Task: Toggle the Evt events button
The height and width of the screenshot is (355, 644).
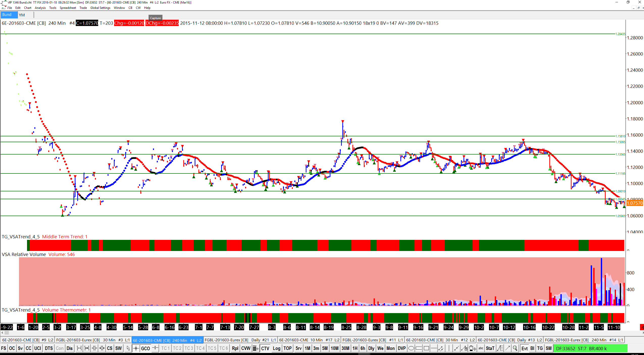Action: [524, 348]
